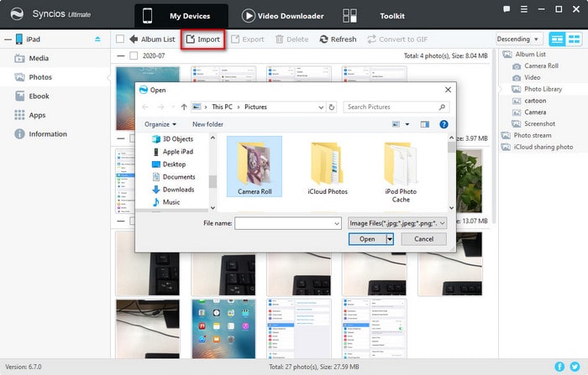Toggle the preview pane in dialog
Image resolution: width=588 pixels, height=375 pixels.
tap(424, 124)
